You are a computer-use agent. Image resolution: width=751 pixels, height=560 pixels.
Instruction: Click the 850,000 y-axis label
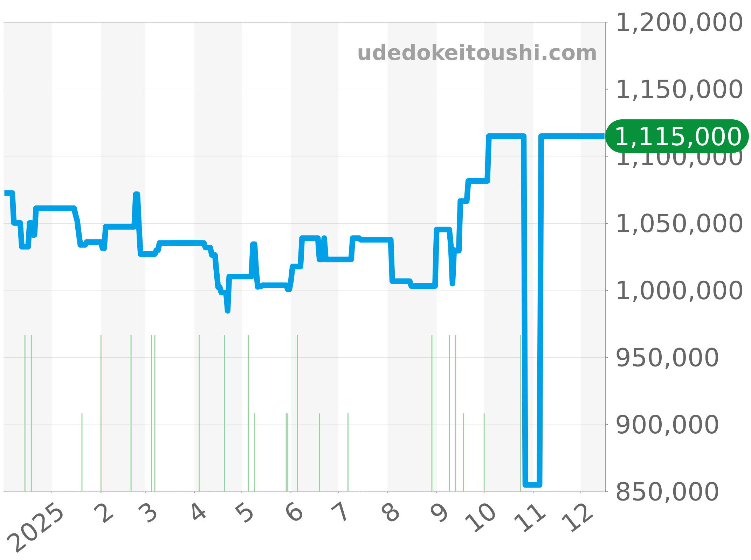pos(667,492)
